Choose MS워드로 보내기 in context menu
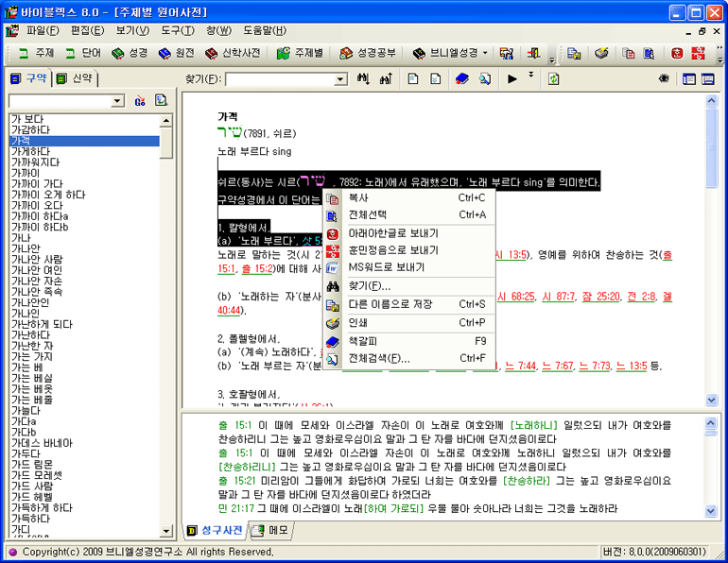The width and height of the screenshot is (728, 563). [x=409, y=267]
